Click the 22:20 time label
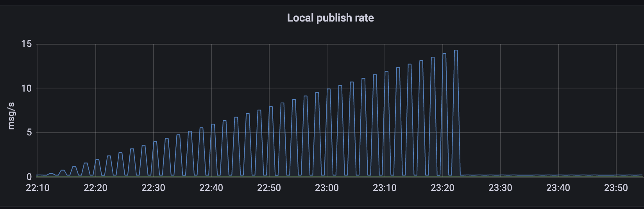 click(95, 188)
